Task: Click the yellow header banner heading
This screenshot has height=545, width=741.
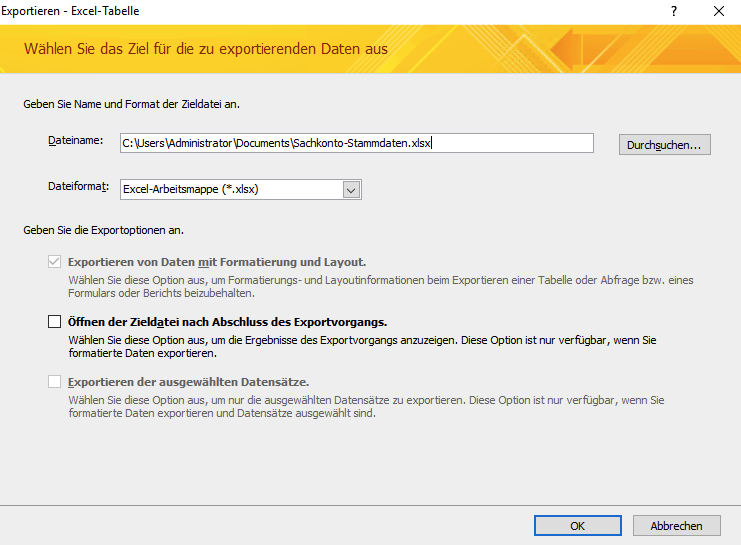Action: 206,49
